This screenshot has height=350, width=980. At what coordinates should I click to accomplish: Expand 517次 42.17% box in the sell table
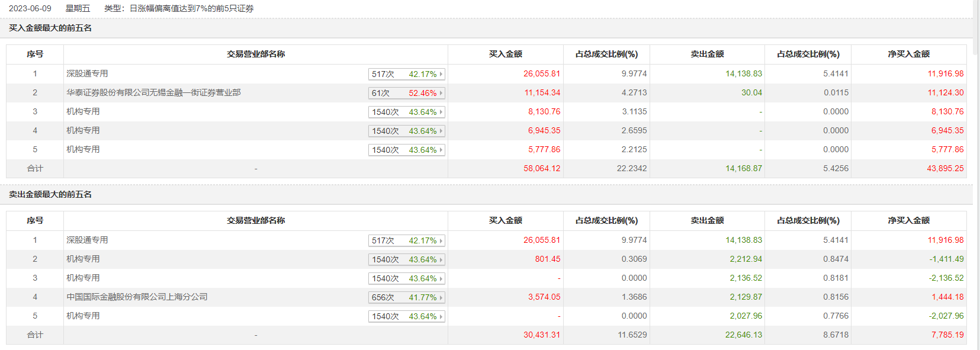(406, 240)
